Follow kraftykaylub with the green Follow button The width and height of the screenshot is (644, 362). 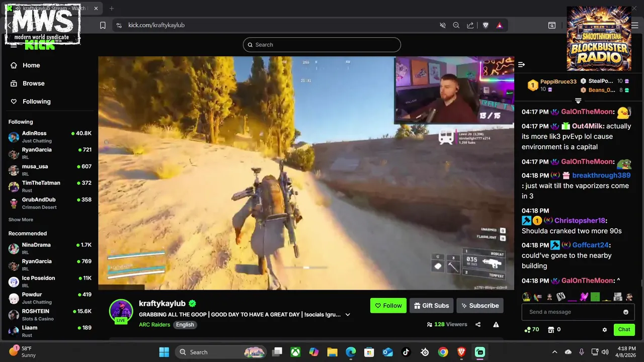click(x=388, y=306)
